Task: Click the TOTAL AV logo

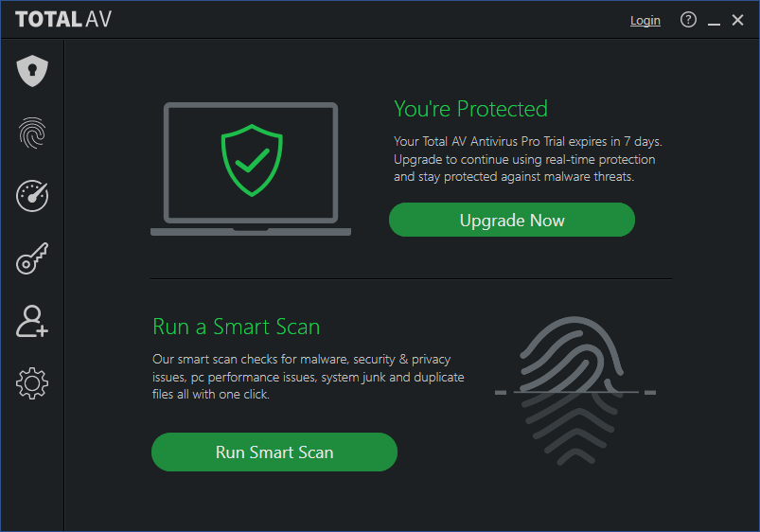Action: coord(63,20)
